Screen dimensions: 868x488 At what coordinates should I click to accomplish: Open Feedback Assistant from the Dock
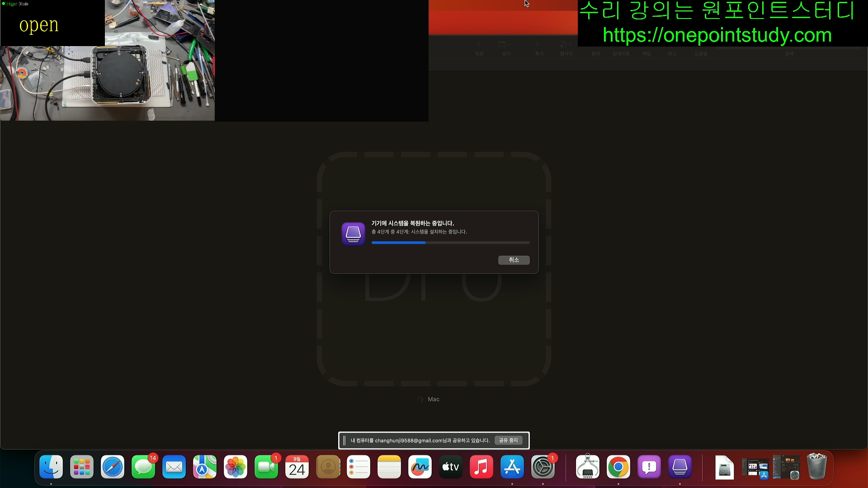(649, 467)
